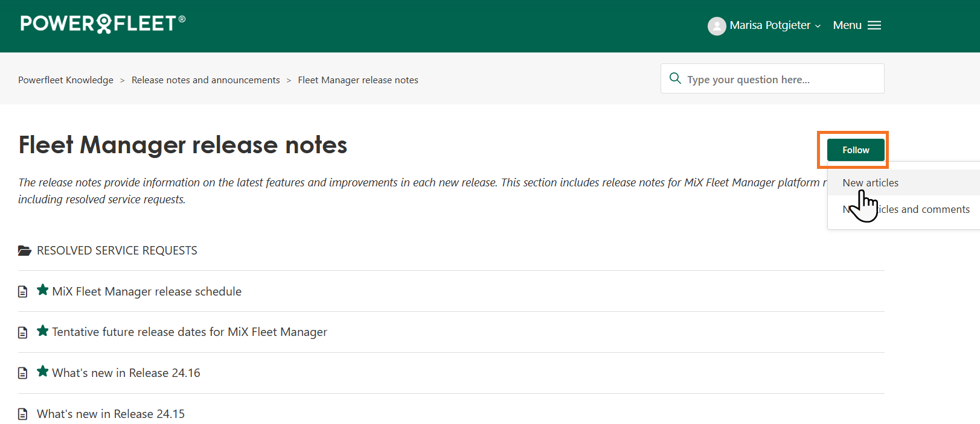Click document icon for MiX release schedule
The image size is (980, 424).
[x=23, y=292]
